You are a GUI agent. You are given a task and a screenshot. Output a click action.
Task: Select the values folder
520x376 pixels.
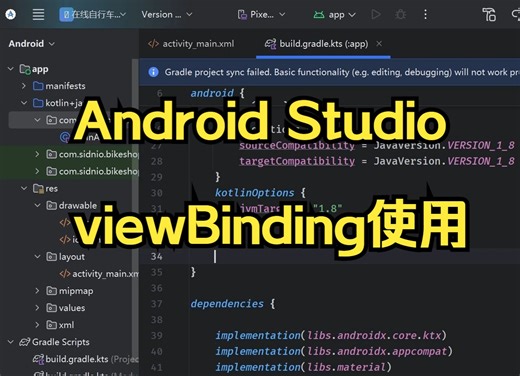66,308
